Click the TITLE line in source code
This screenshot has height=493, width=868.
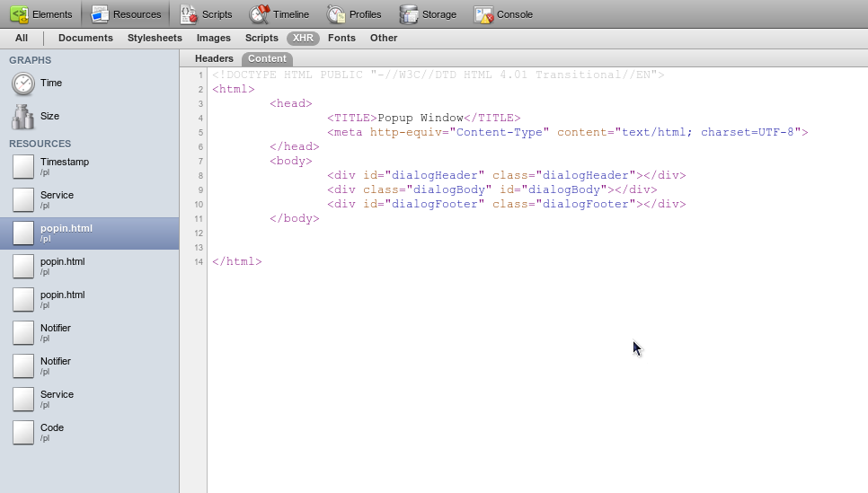coord(423,118)
